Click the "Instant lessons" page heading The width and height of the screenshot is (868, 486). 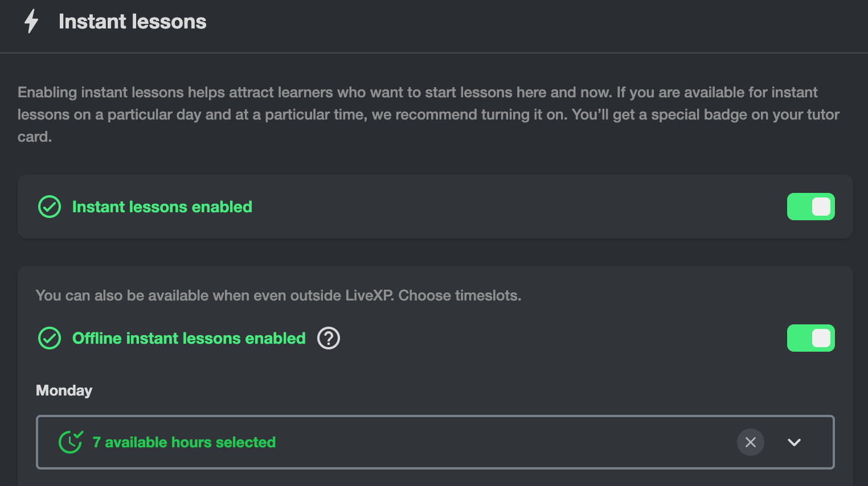coord(132,22)
